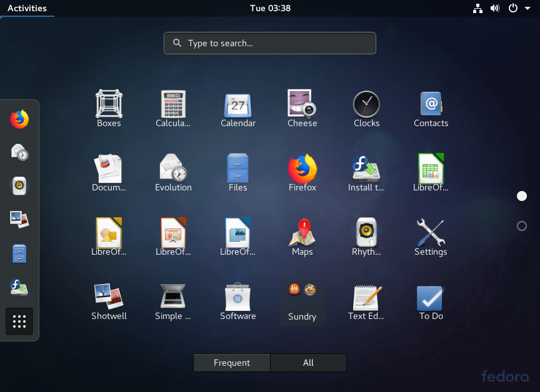The height and width of the screenshot is (392, 540).
Task: Click Fedora installer icon in dock
Action: pyautogui.click(x=19, y=287)
